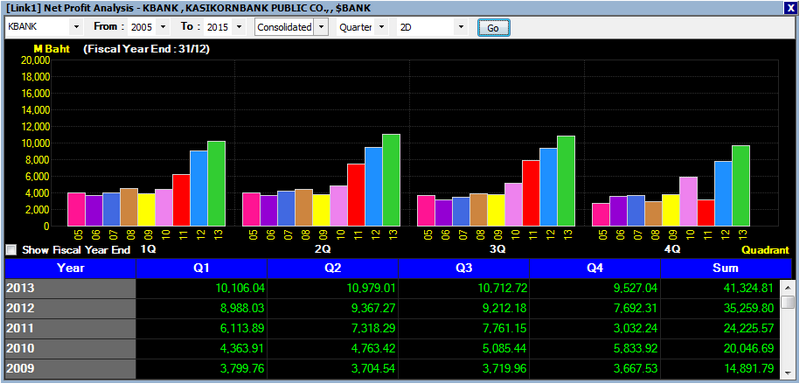
Task: Click the 41,324.81 sum cell
Action: pos(721,289)
